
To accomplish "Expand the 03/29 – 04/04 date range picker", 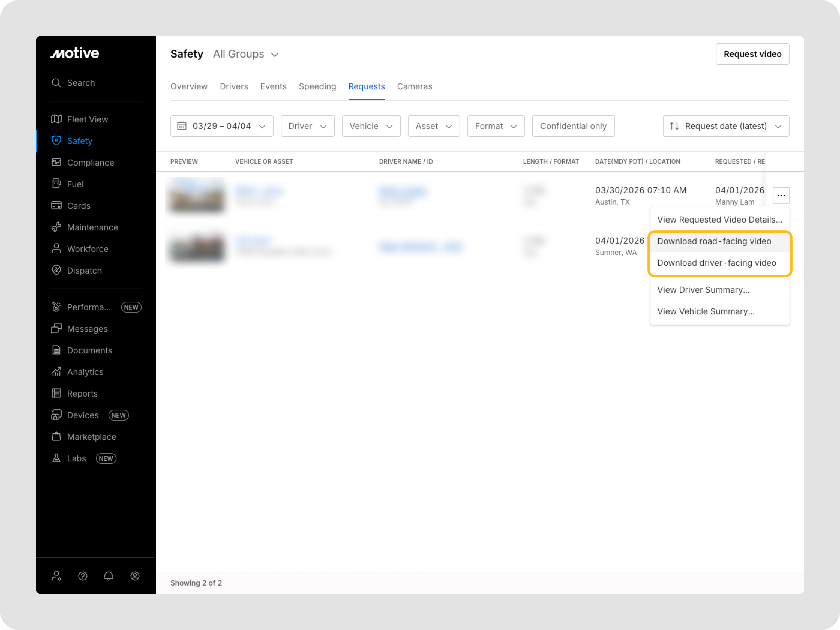I will click(x=221, y=126).
